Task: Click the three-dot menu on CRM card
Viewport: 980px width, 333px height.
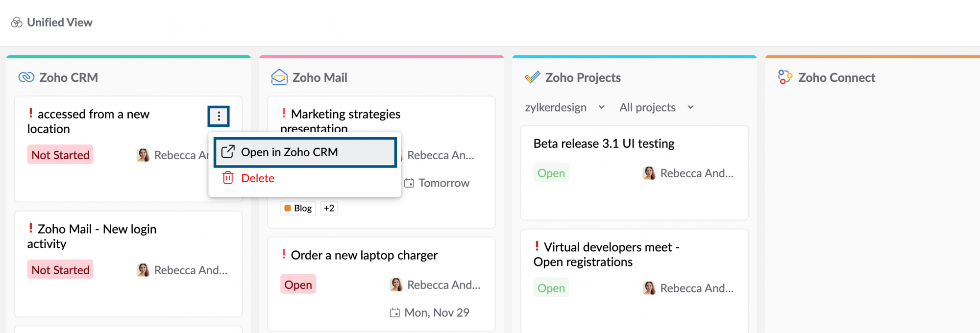Action: [x=219, y=116]
